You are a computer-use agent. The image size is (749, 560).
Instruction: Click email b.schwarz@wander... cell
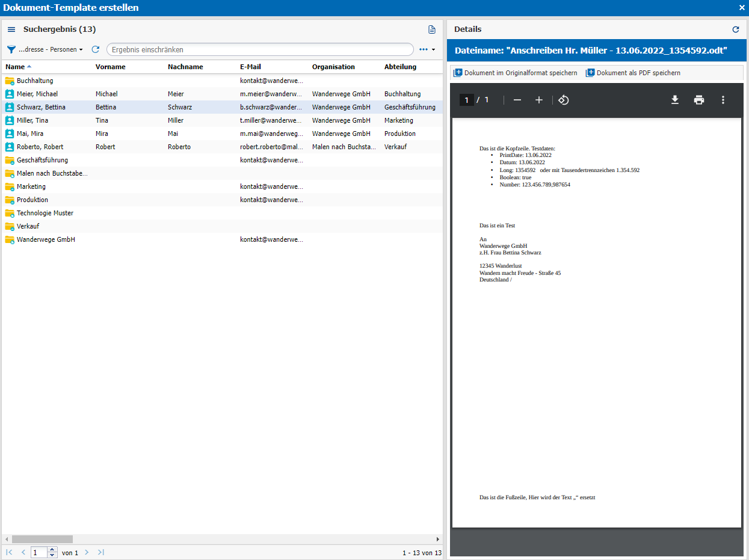271,107
